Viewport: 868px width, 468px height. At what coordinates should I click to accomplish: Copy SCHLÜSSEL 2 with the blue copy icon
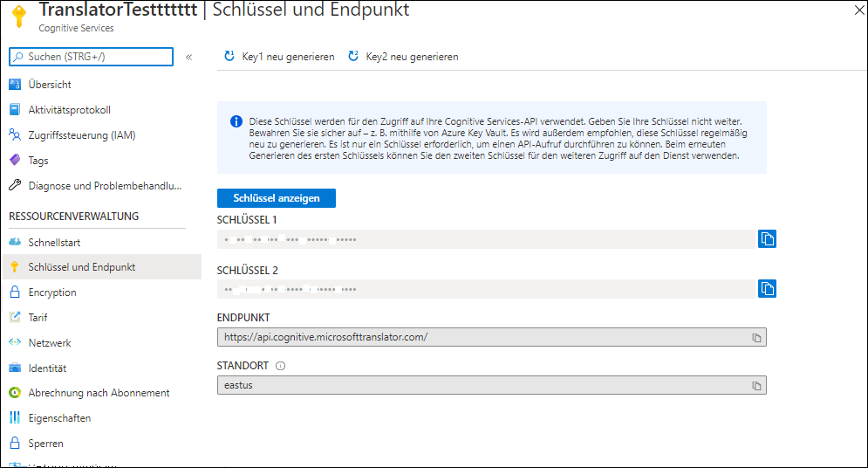pos(767,288)
